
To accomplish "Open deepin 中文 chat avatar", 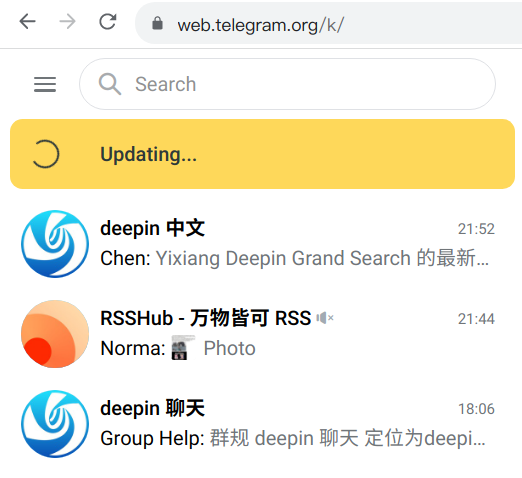I will coord(55,244).
